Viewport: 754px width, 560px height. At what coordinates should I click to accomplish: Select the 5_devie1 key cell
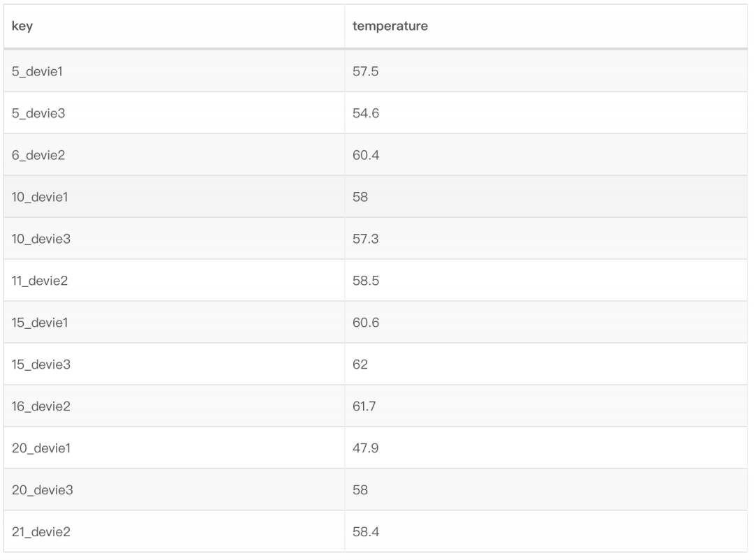coord(38,71)
